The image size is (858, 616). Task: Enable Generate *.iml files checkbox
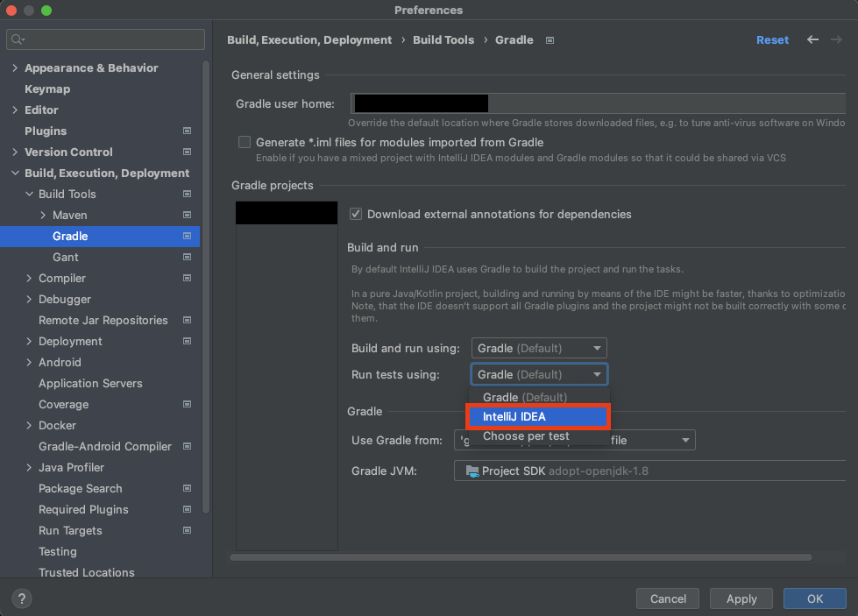point(245,142)
